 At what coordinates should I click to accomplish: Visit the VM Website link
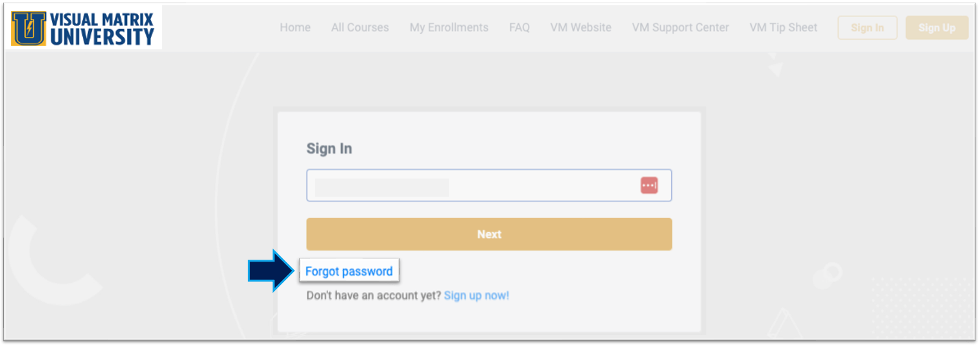(x=580, y=28)
